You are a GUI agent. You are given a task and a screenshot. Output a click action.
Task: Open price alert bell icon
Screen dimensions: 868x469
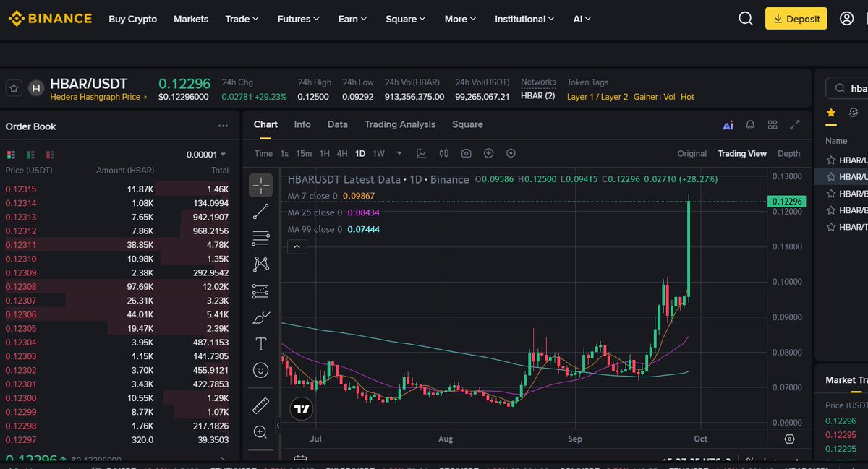coord(751,125)
